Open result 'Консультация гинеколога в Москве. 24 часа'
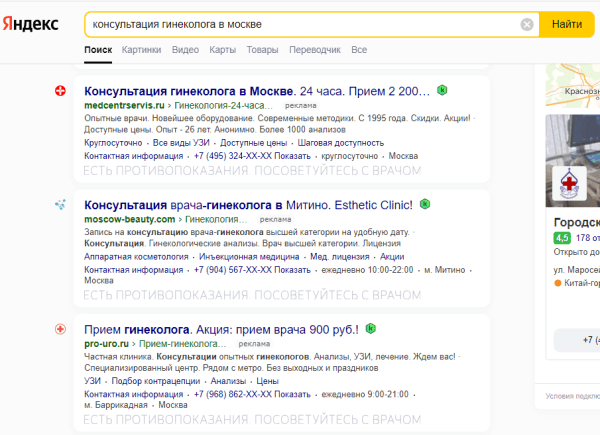Image resolution: width=600 pixels, height=435 pixels. [257, 91]
